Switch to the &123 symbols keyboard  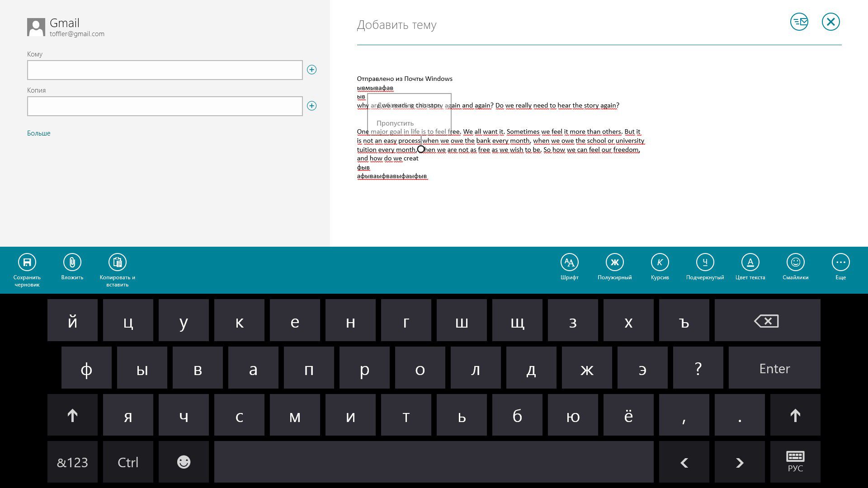(x=72, y=462)
